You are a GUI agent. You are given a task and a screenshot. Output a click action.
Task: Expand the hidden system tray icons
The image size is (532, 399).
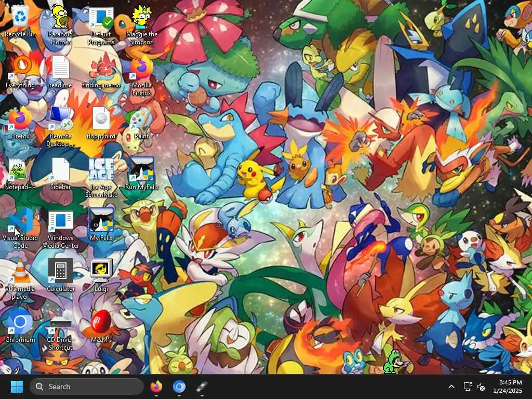pyautogui.click(x=451, y=387)
